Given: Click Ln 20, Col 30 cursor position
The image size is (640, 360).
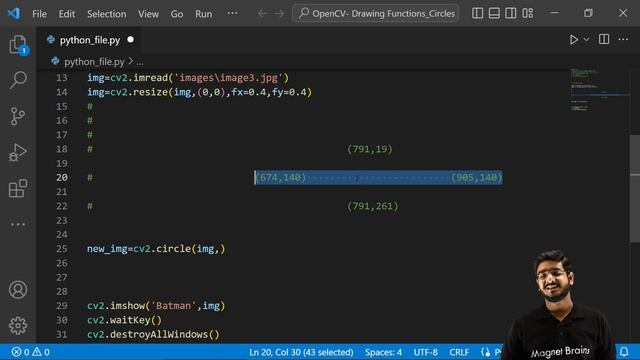Looking at the screenshot, I should pos(301,352).
